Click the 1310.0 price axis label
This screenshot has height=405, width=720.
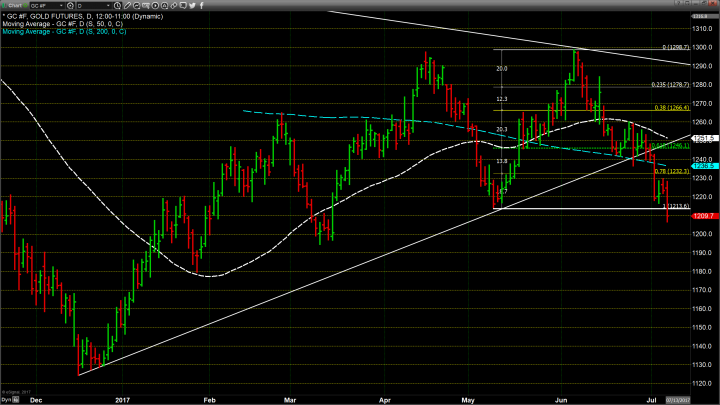(x=703, y=29)
